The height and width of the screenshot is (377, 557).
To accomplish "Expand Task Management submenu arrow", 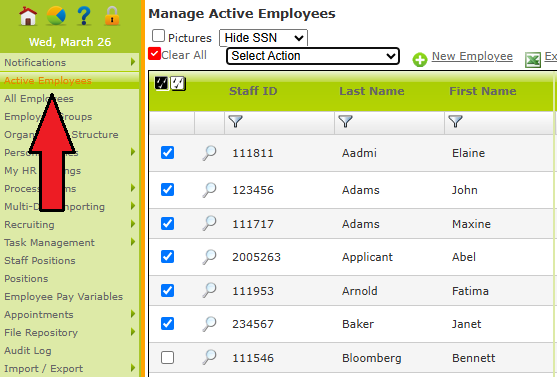I will pos(133,242).
